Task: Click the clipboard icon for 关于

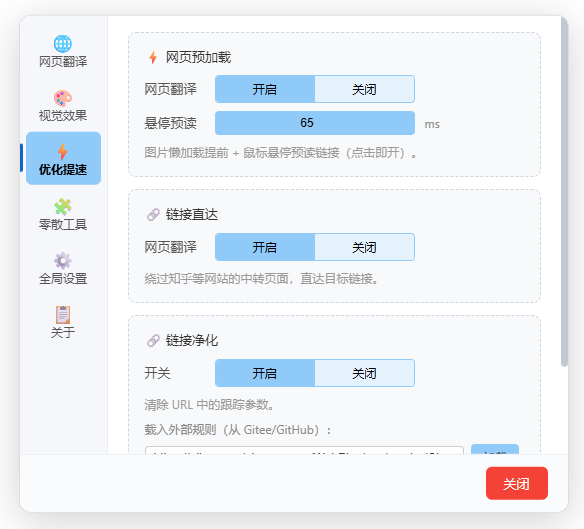Action: pyautogui.click(x=63, y=315)
